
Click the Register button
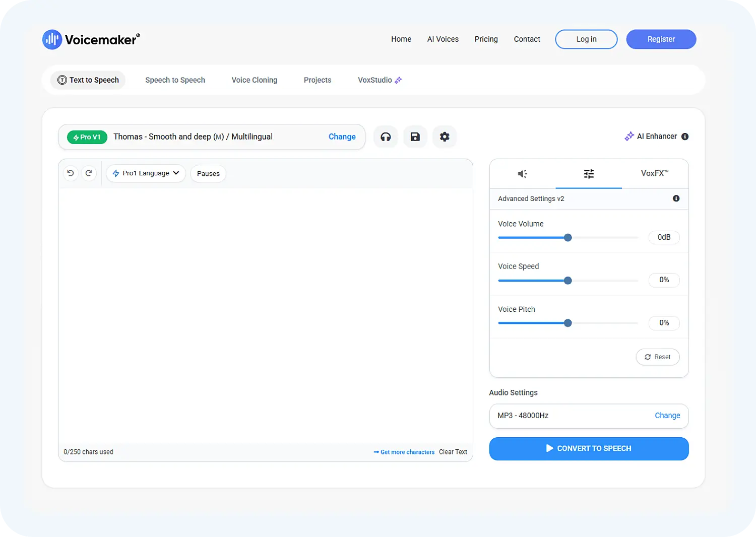pyautogui.click(x=661, y=39)
